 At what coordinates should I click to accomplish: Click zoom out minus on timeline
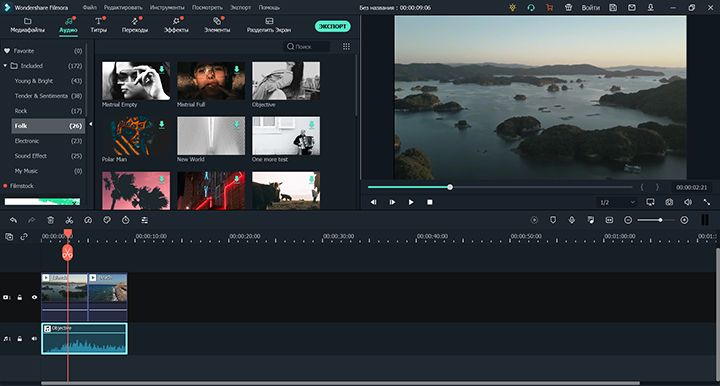[x=628, y=220]
